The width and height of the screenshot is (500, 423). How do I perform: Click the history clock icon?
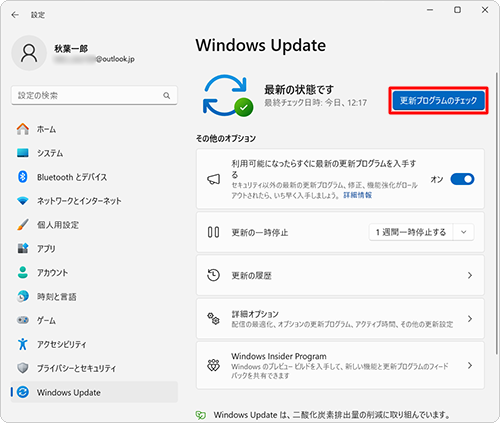tap(214, 275)
